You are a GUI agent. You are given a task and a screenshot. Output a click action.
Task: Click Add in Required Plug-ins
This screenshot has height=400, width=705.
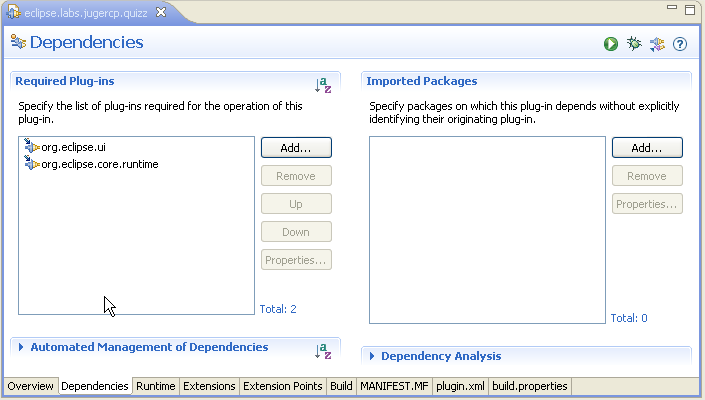click(x=296, y=147)
